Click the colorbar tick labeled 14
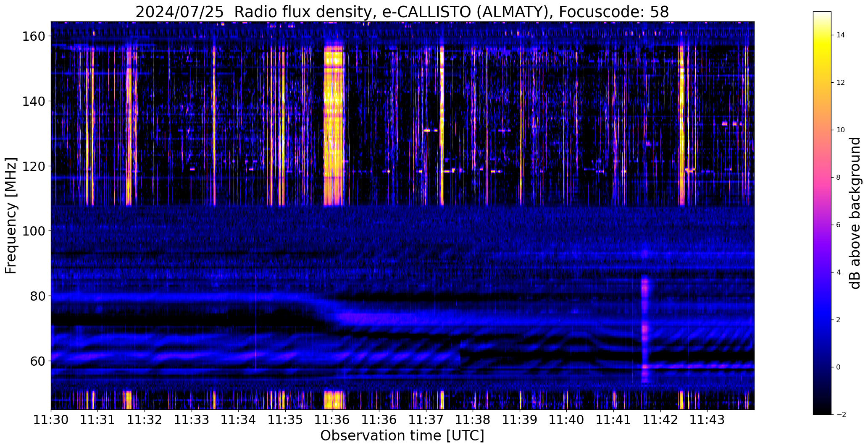 (x=841, y=35)
